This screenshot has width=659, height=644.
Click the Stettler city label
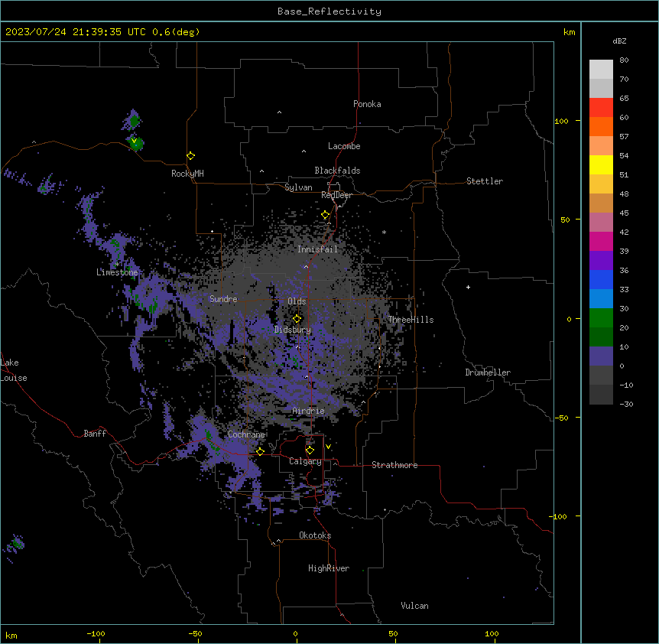tap(485, 181)
